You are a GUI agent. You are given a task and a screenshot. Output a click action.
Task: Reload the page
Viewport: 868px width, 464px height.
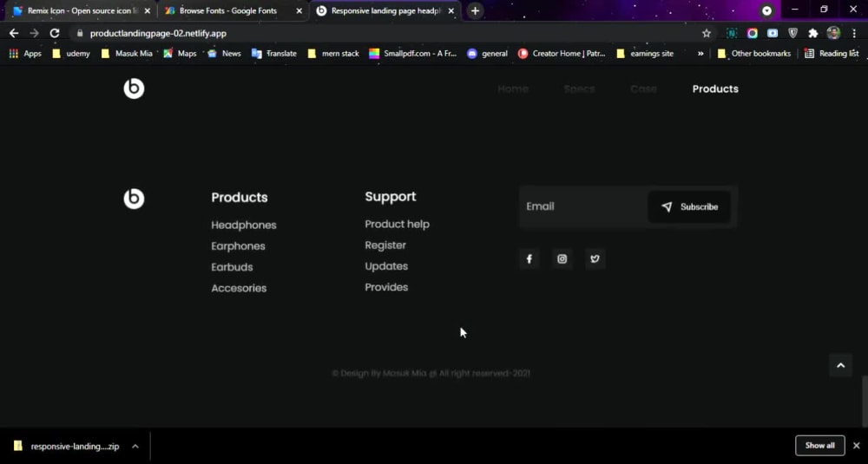tap(54, 33)
